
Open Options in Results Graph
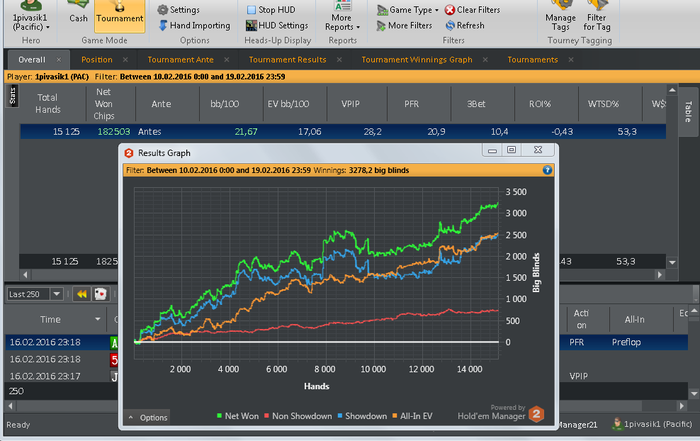(x=147, y=417)
